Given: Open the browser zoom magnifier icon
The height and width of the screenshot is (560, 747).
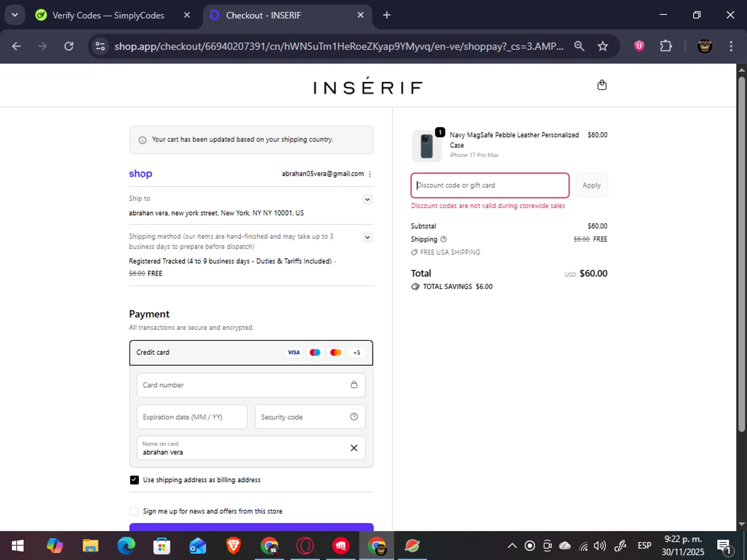Looking at the screenshot, I should click(579, 46).
